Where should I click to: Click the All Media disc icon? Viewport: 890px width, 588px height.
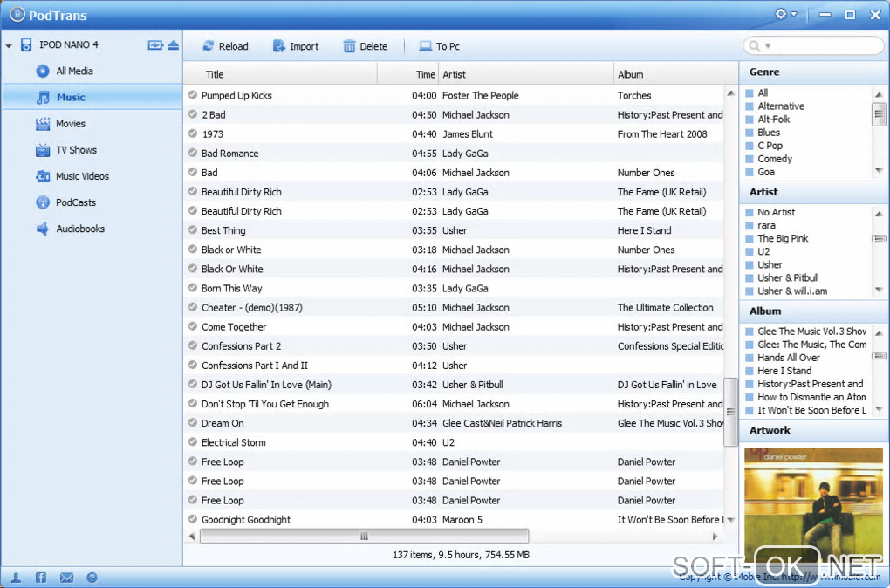(x=43, y=71)
